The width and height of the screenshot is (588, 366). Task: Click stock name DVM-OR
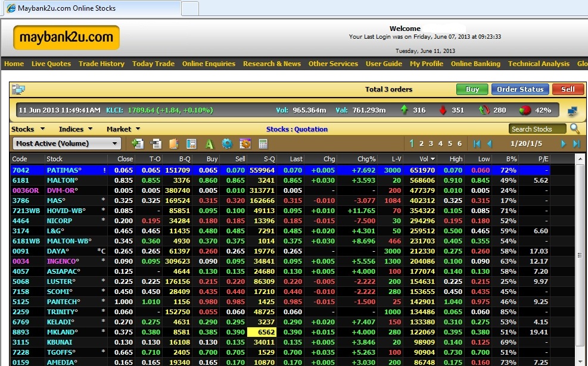click(x=62, y=190)
